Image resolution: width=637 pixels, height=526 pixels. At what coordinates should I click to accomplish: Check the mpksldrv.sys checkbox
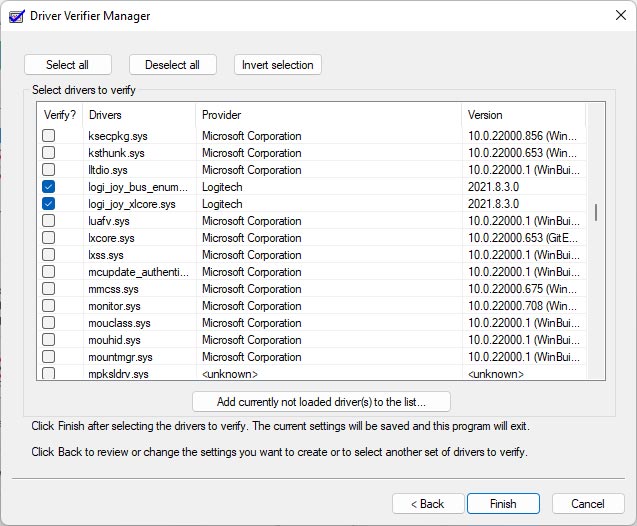coord(48,373)
